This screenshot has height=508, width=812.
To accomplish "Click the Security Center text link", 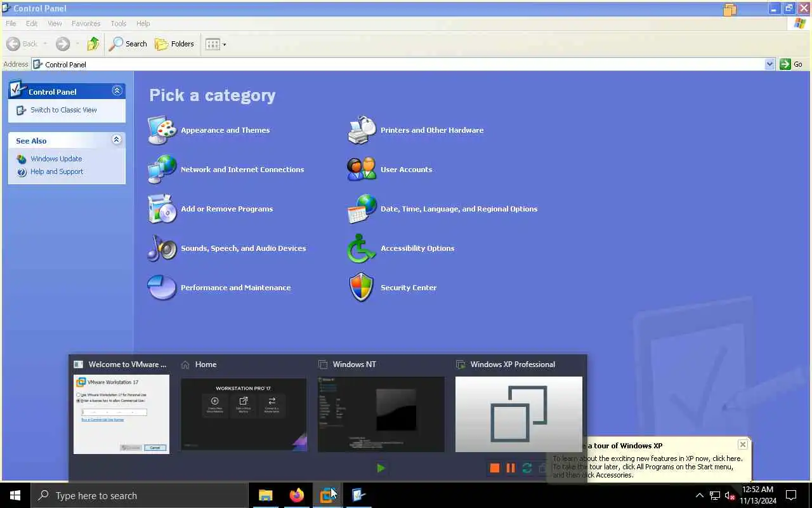I will click(x=409, y=288).
